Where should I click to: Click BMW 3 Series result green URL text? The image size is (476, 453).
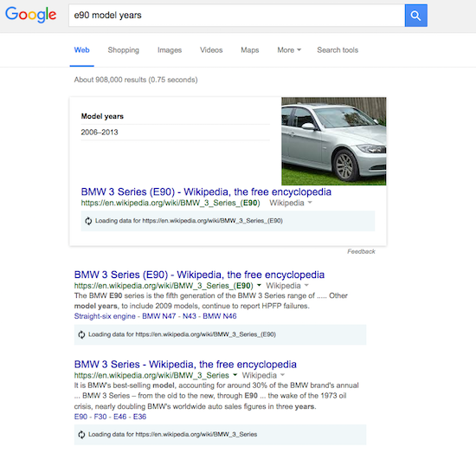tap(151, 375)
